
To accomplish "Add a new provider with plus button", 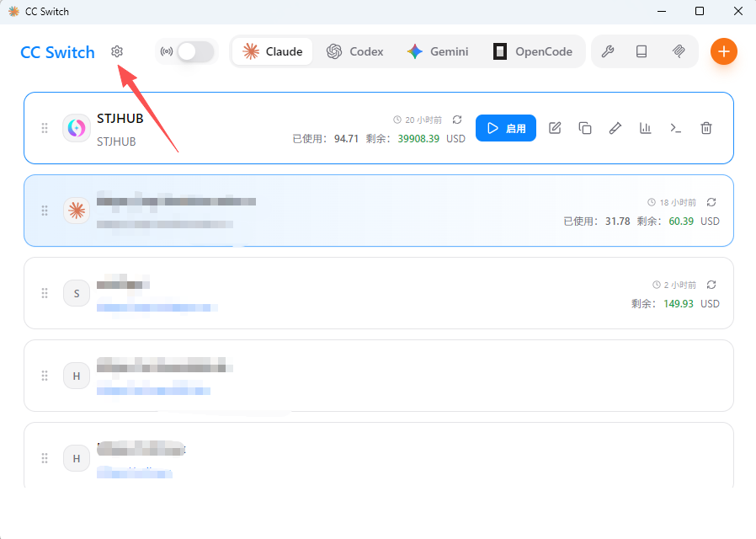I will click(724, 51).
